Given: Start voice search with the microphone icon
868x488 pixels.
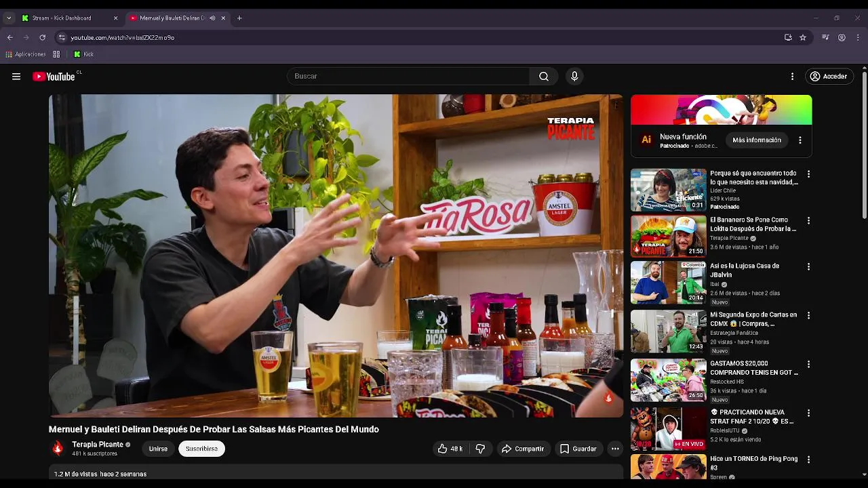Looking at the screenshot, I should point(574,77).
